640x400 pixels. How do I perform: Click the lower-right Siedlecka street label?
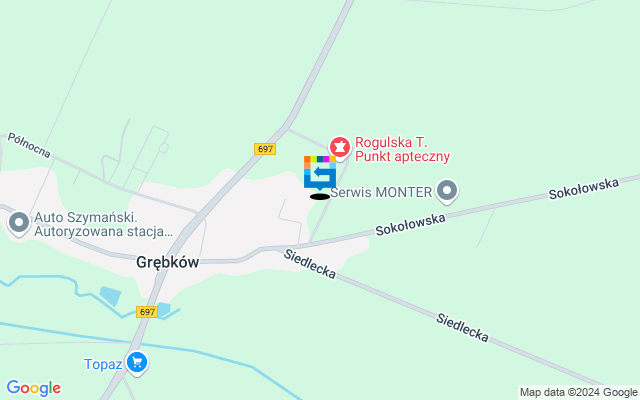pyautogui.click(x=462, y=327)
